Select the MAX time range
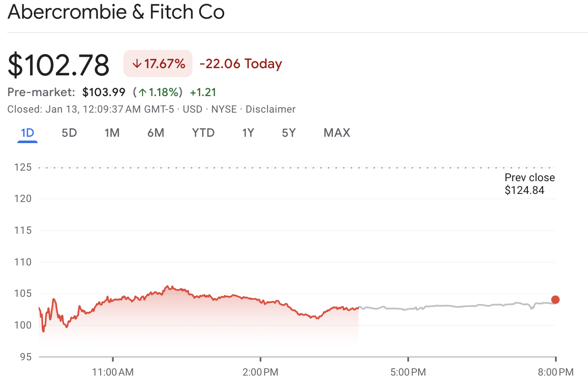Screen dimensions: 588x387 coord(337,133)
